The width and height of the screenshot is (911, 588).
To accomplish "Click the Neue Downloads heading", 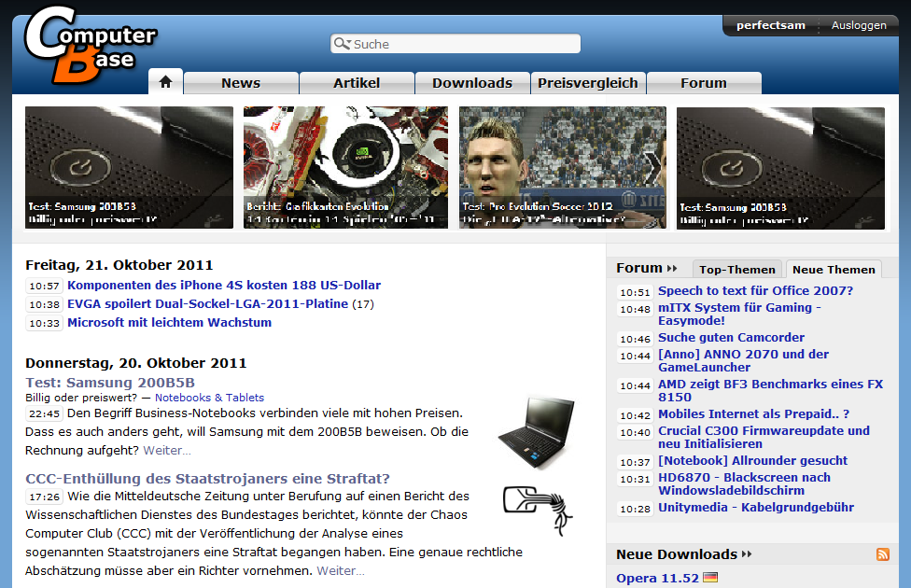I will [x=677, y=554].
